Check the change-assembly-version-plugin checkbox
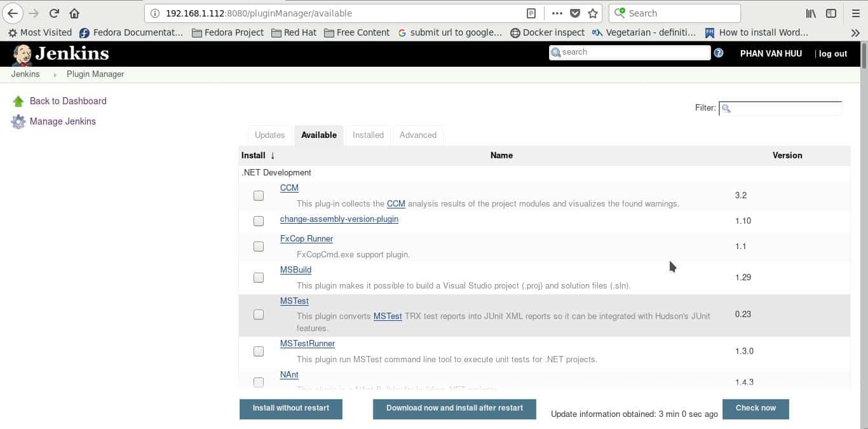The width and height of the screenshot is (868, 429). click(259, 221)
